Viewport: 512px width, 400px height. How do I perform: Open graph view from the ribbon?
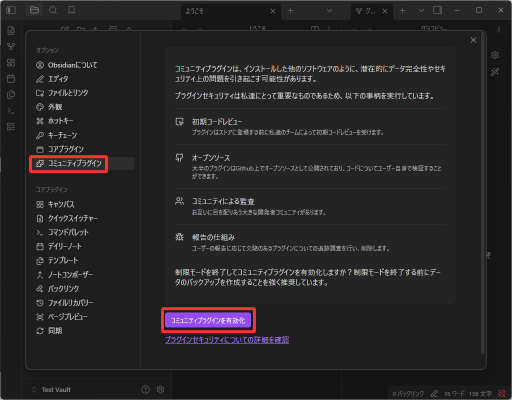[x=11, y=46]
